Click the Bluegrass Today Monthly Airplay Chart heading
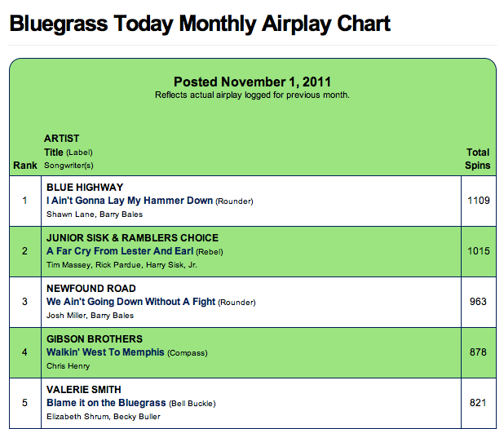 (x=200, y=23)
